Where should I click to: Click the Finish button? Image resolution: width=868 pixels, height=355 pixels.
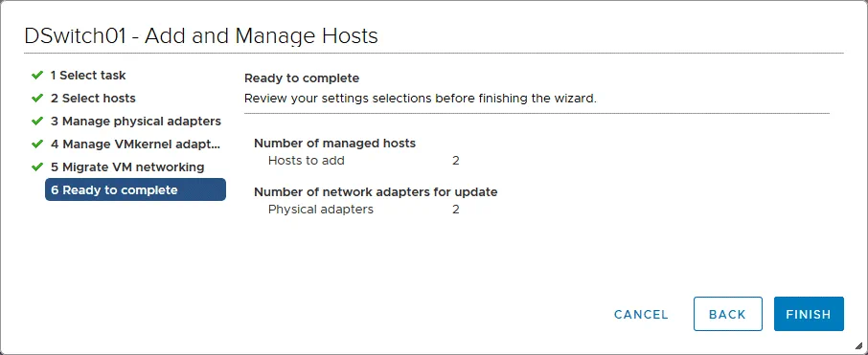coord(809,314)
